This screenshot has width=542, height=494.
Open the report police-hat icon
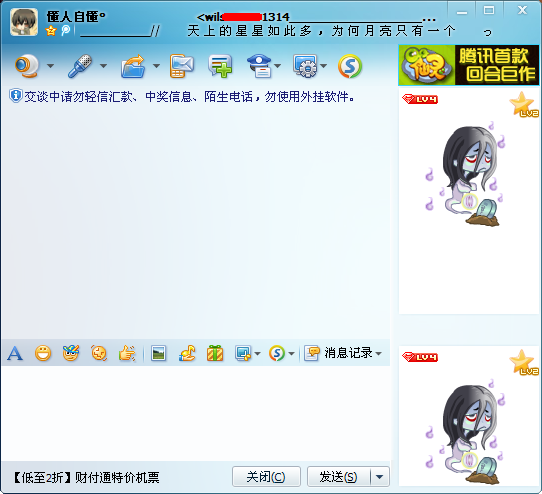[x=259, y=66]
